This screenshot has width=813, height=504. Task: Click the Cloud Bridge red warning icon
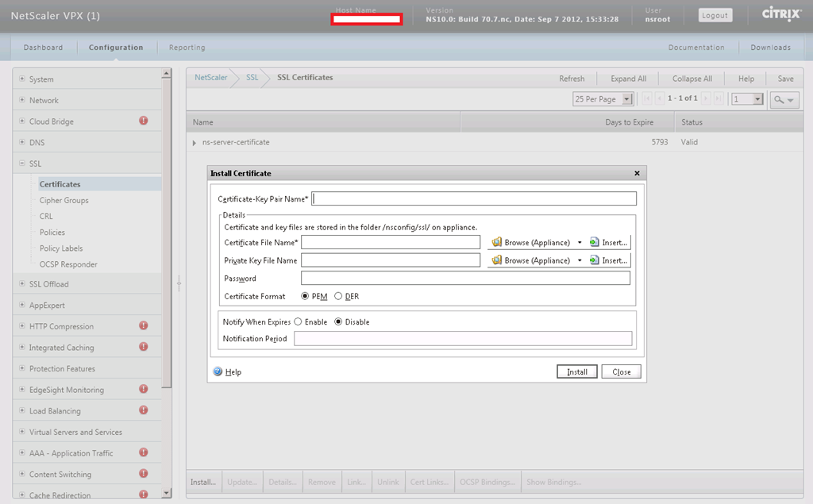[x=144, y=121]
